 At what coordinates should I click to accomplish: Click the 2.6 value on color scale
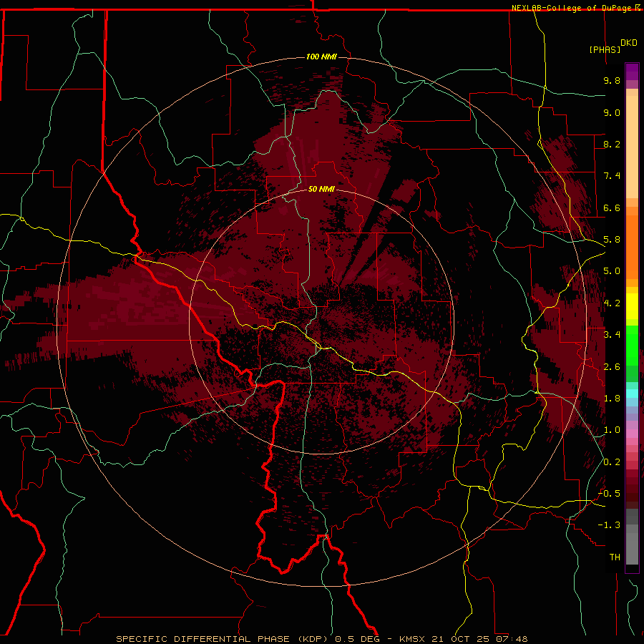612,367
